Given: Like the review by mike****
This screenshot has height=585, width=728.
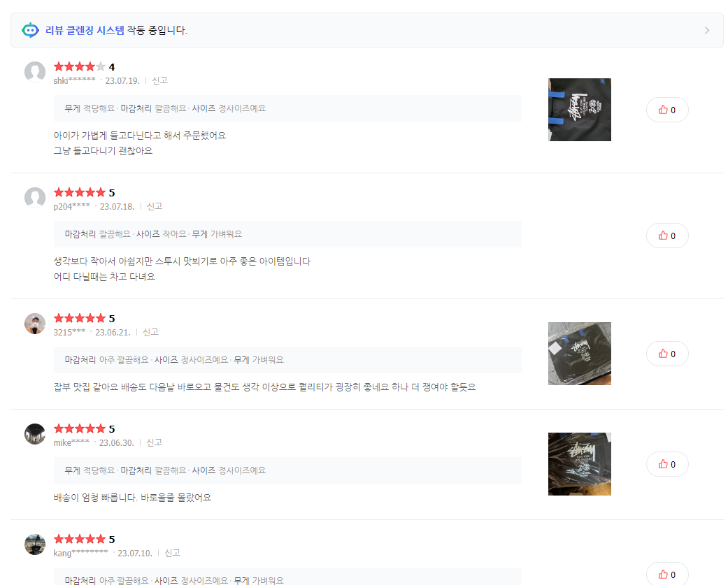Looking at the screenshot, I should click(667, 464).
